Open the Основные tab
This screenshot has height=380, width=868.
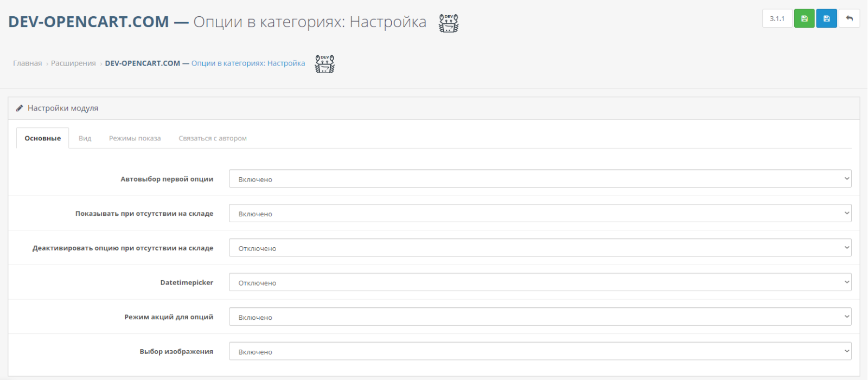click(x=43, y=138)
